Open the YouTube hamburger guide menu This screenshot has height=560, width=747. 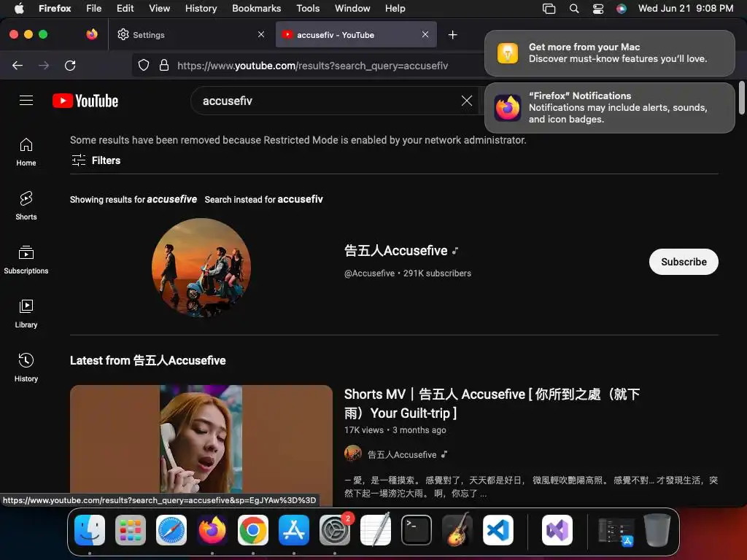[26, 101]
